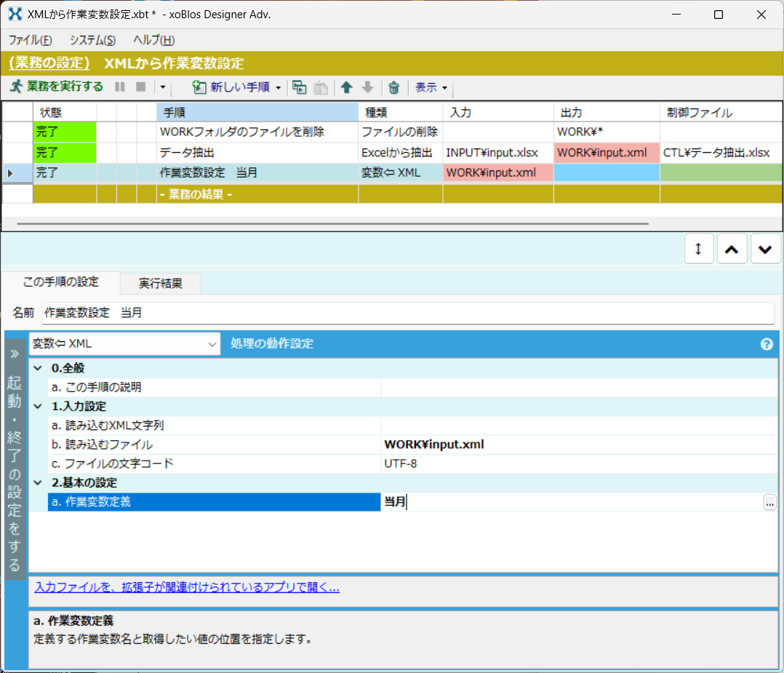Click the ellipsis button for 作業変数定義
Viewport: 784px width, 673px height.
pos(769,502)
